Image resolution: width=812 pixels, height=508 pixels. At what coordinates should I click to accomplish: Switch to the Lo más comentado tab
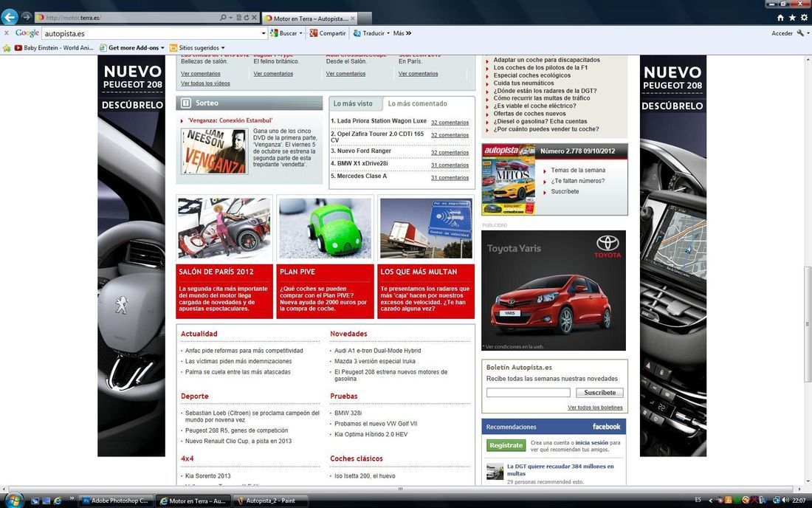(417, 103)
